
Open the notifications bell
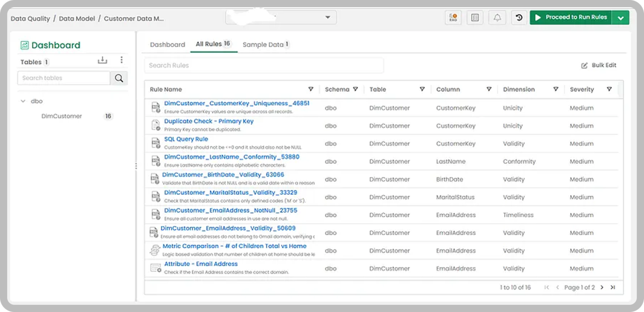[x=497, y=18]
